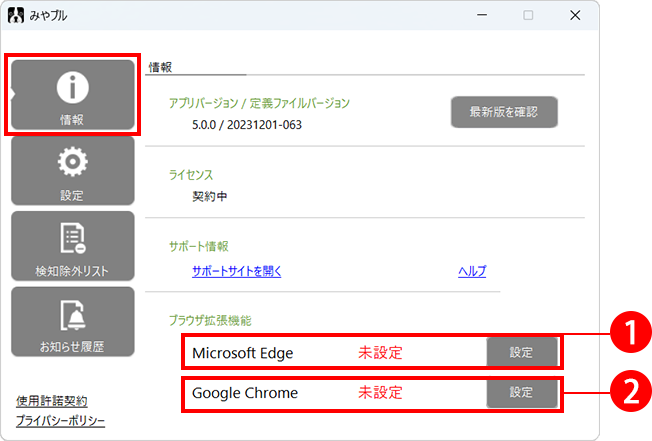Click 設定 button for Google Chrome
This screenshot has height=441, width=652.
[522, 393]
